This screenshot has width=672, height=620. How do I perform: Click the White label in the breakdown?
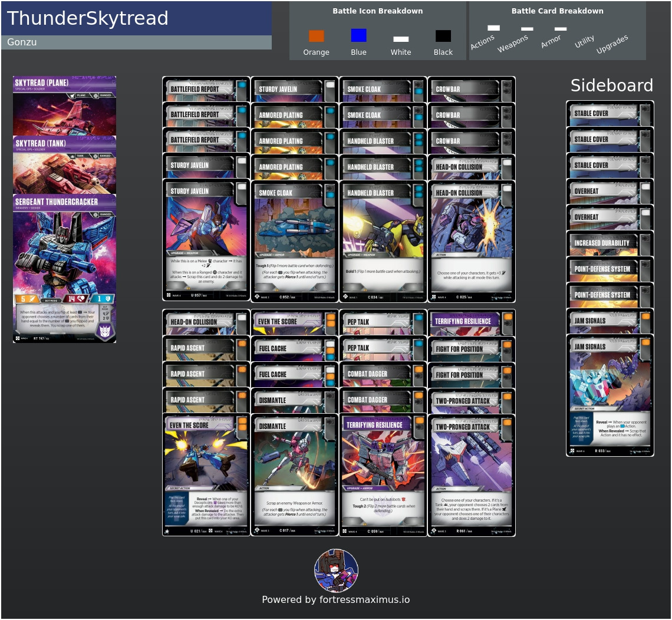click(401, 52)
